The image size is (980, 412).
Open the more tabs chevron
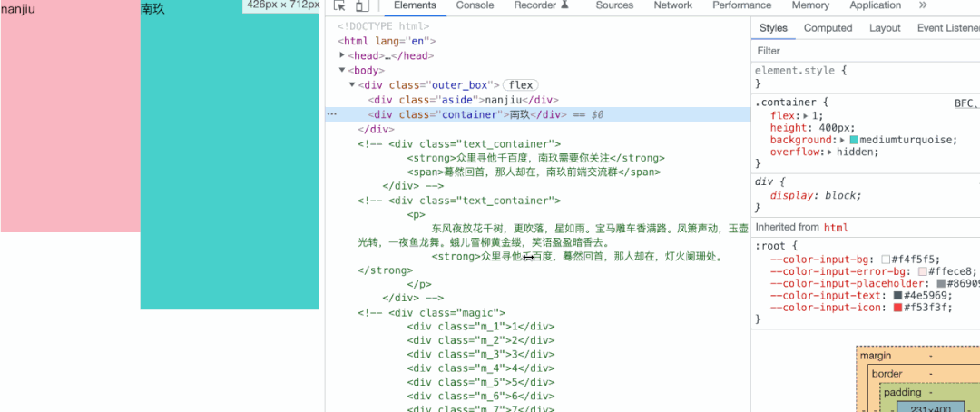point(923,5)
